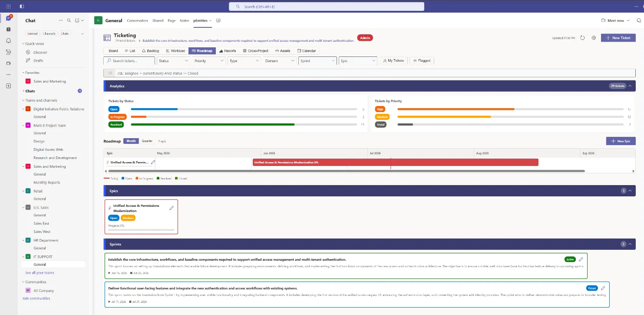The image size is (644, 315).
Task: Edit the Unified Access epic roadmap row pencil
Action: point(152,162)
